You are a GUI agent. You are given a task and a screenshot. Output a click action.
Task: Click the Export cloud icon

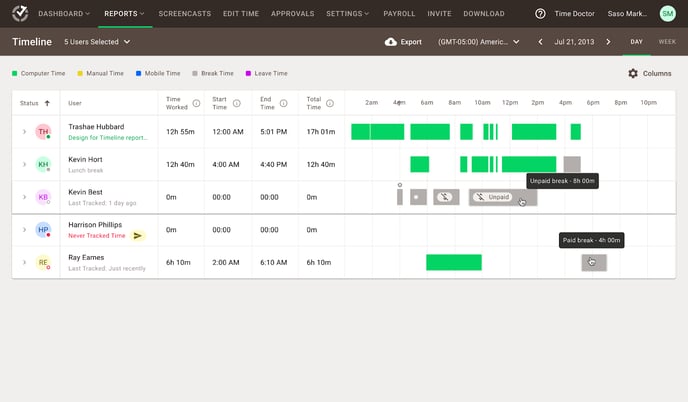point(391,42)
